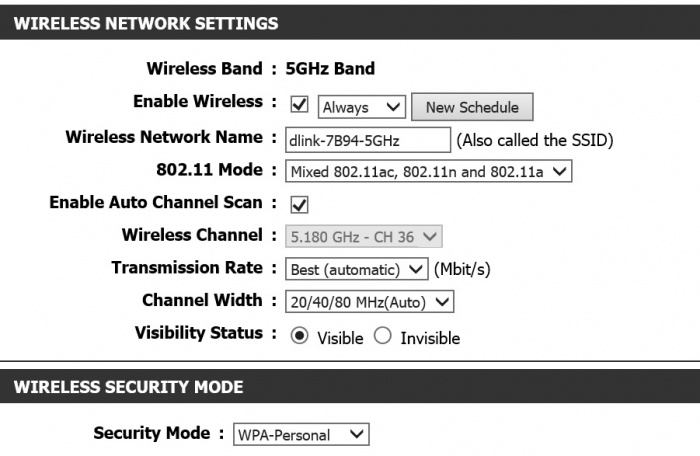The image size is (700, 456).
Task: Click the Also called the SSID note
Action: coord(534,140)
